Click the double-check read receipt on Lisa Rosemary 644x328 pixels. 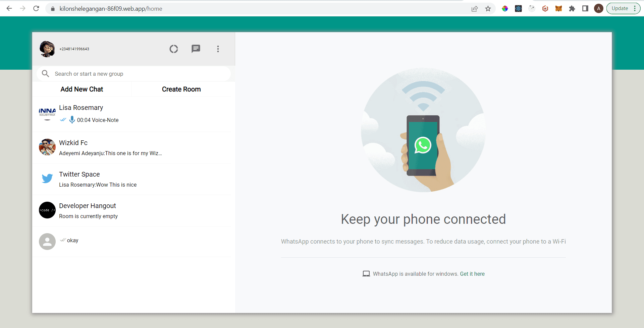(x=63, y=120)
